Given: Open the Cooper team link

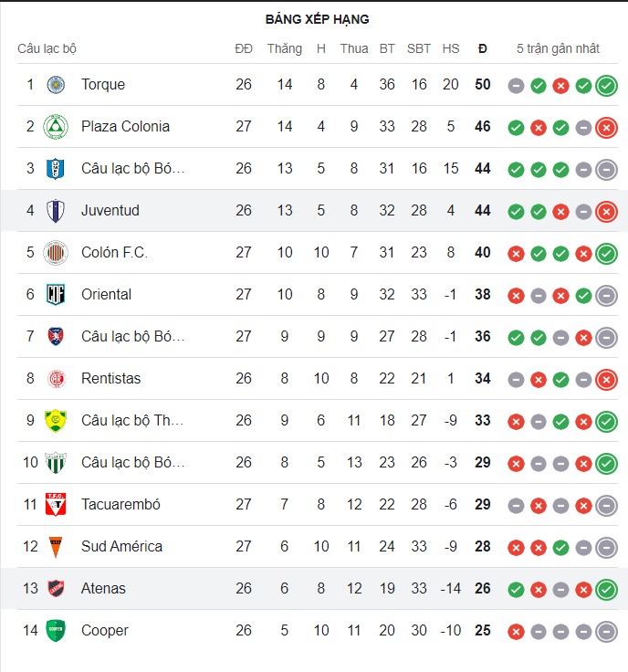Looking at the screenshot, I should tap(105, 631).
